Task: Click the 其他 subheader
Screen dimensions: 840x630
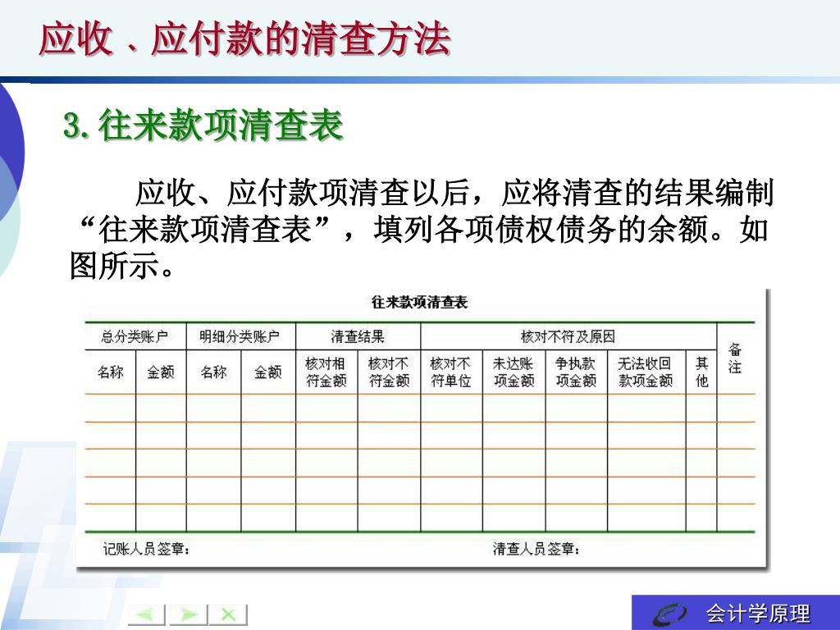Action: (702, 372)
